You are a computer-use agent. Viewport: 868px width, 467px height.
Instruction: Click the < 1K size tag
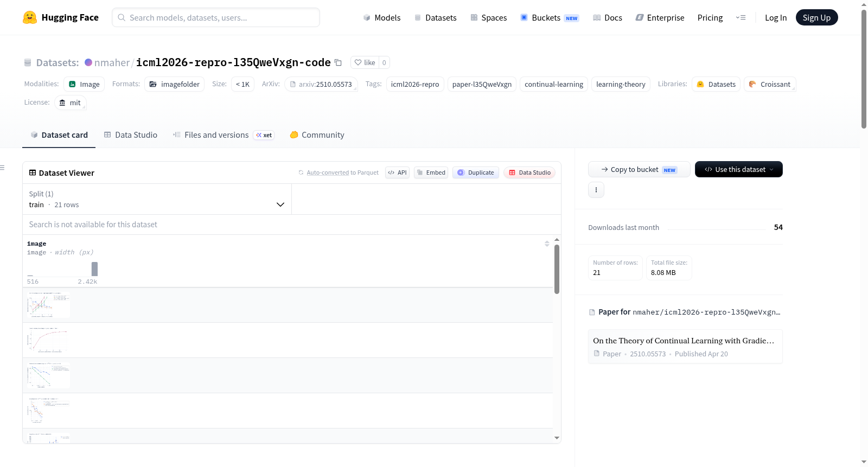click(242, 84)
